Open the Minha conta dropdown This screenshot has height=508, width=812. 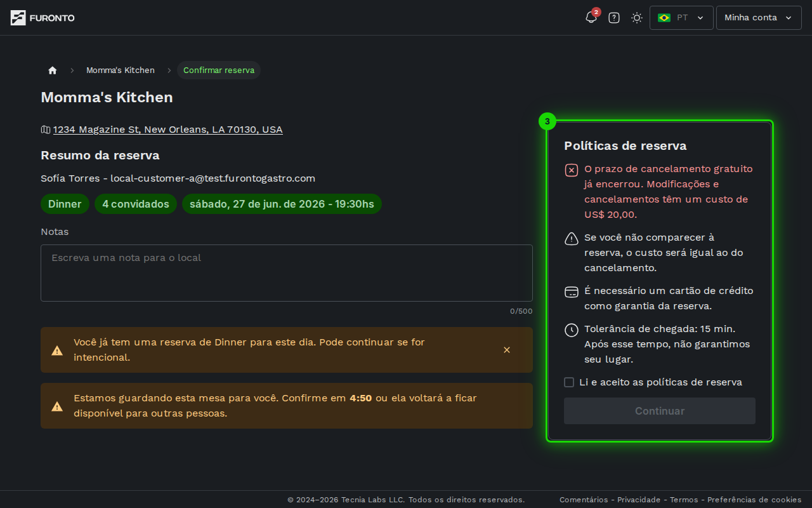click(x=759, y=18)
